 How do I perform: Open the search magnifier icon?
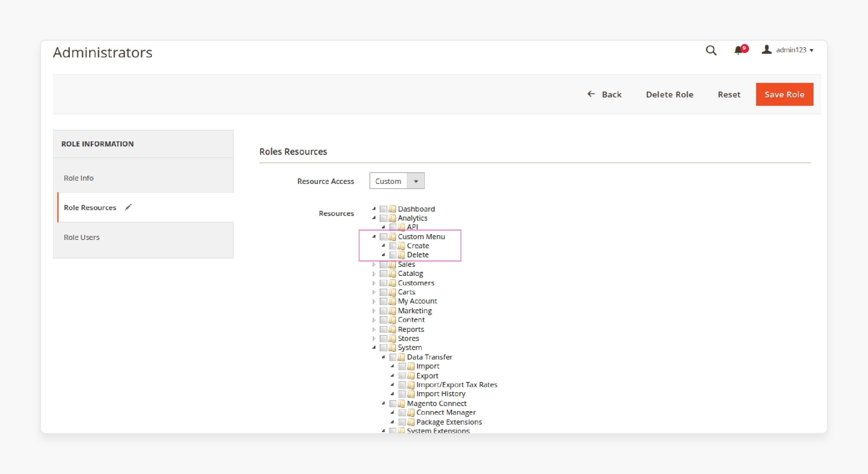click(x=711, y=50)
